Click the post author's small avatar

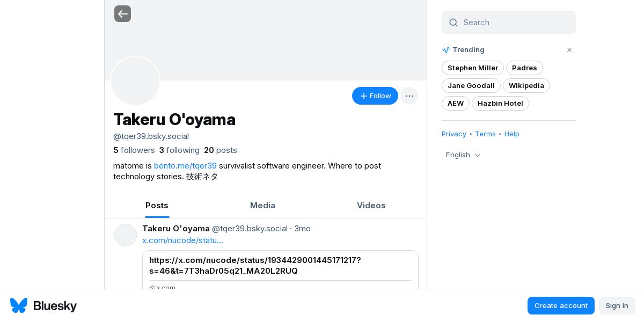tap(126, 235)
